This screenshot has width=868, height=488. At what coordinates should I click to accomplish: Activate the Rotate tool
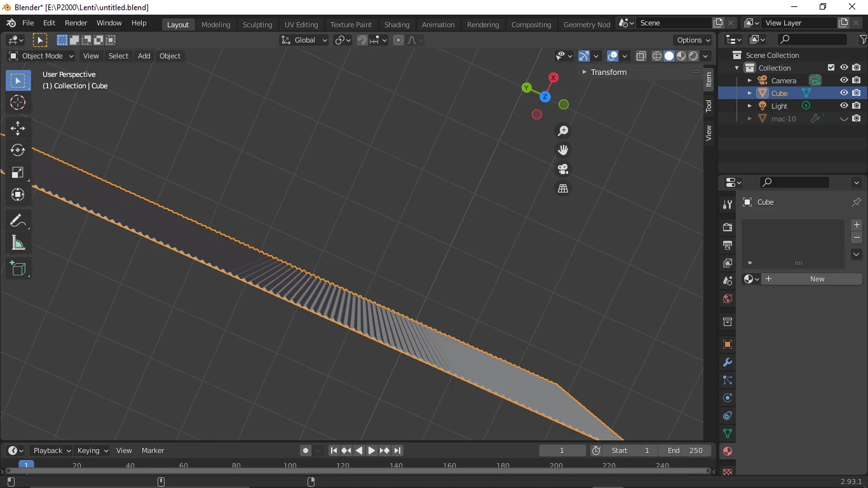(x=18, y=150)
